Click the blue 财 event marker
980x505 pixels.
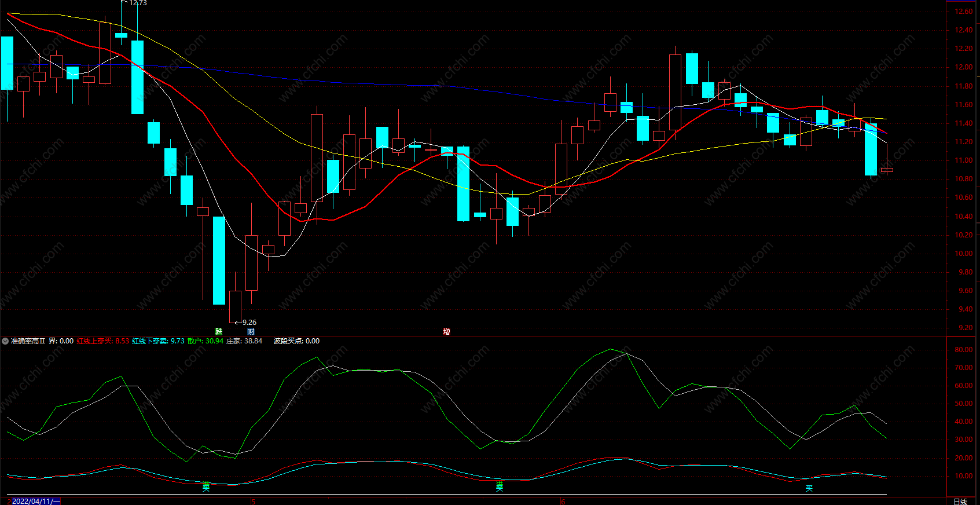[x=251, y=332]
